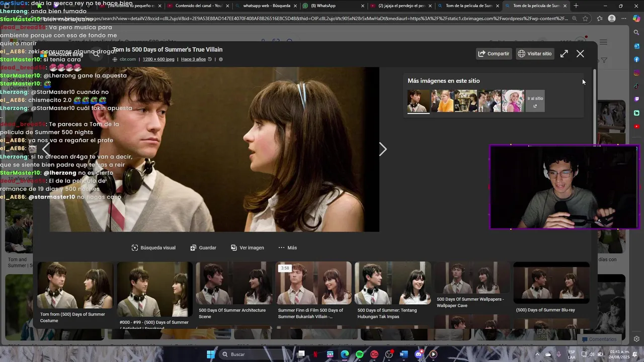Click Búsqueda visual button

[x=153, y=248]
